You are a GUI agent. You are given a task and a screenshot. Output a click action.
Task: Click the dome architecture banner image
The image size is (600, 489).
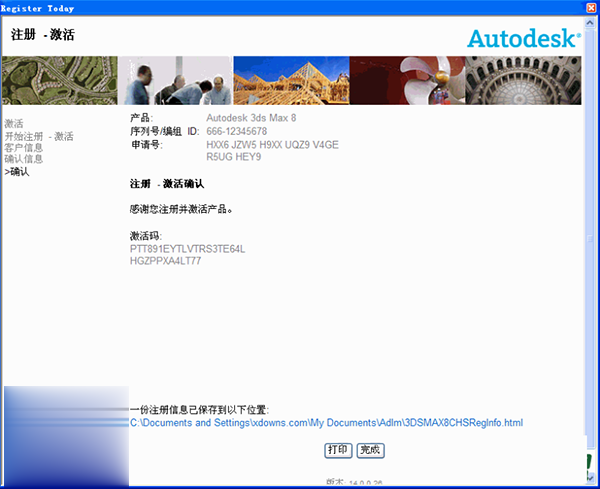[523, 80]
